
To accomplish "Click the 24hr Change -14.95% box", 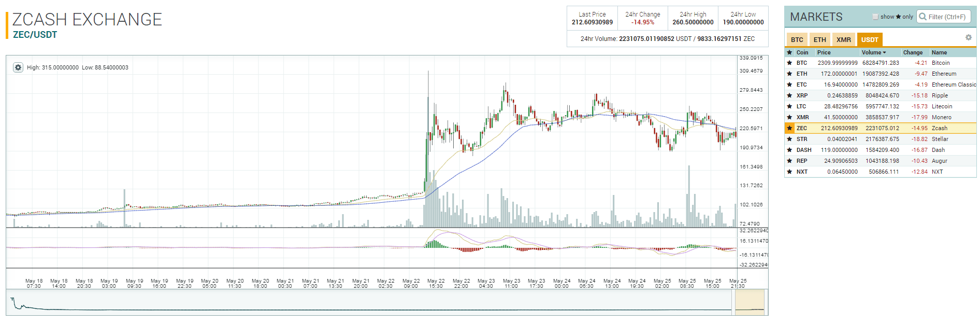I will click(x=642, y=19).
